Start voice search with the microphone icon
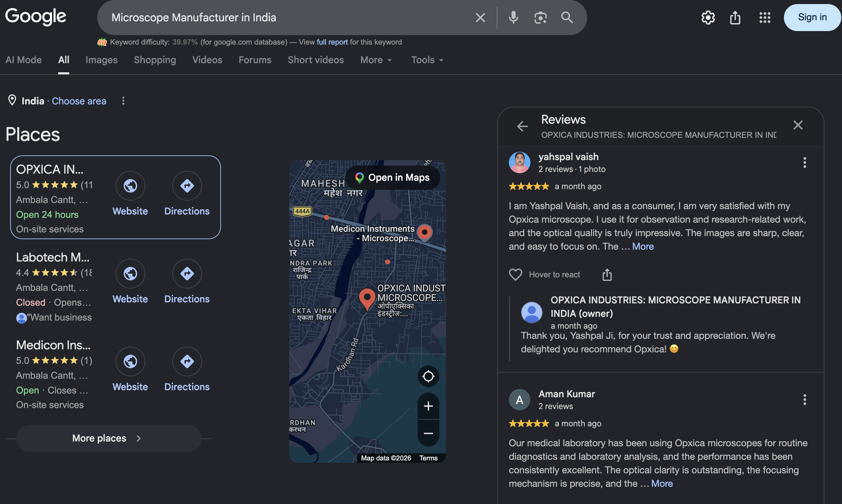The image size is (842, 504). point(513,18)
